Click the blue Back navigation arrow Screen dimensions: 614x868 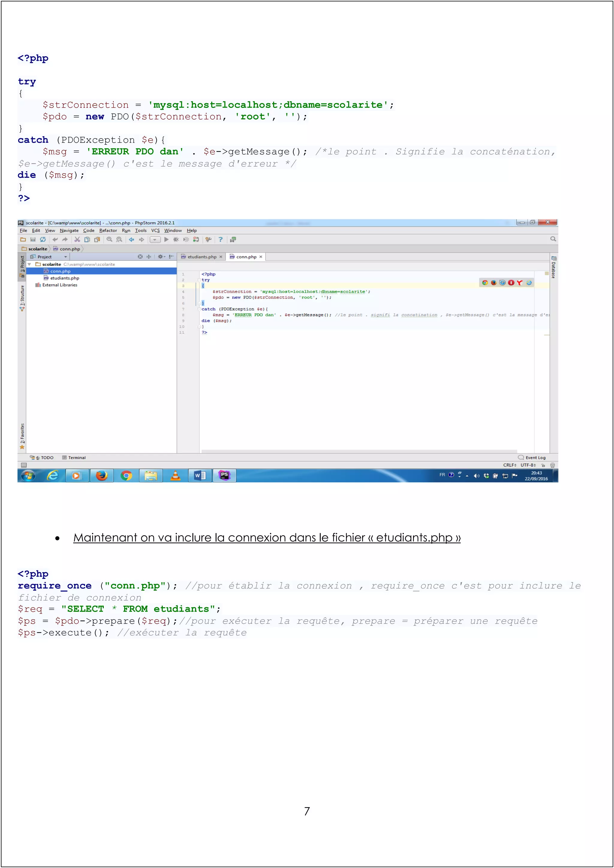(132, 239)
